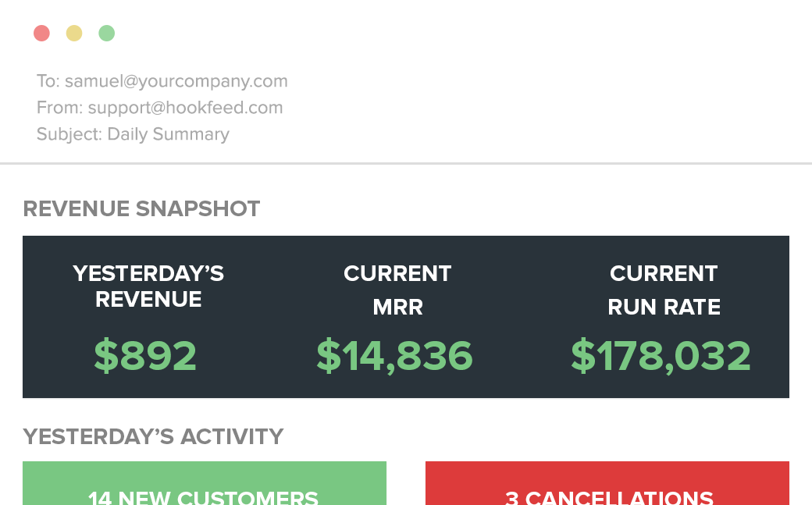Click the YESTERDAY'S ACTIVITY heading

(x=153, y=436)
